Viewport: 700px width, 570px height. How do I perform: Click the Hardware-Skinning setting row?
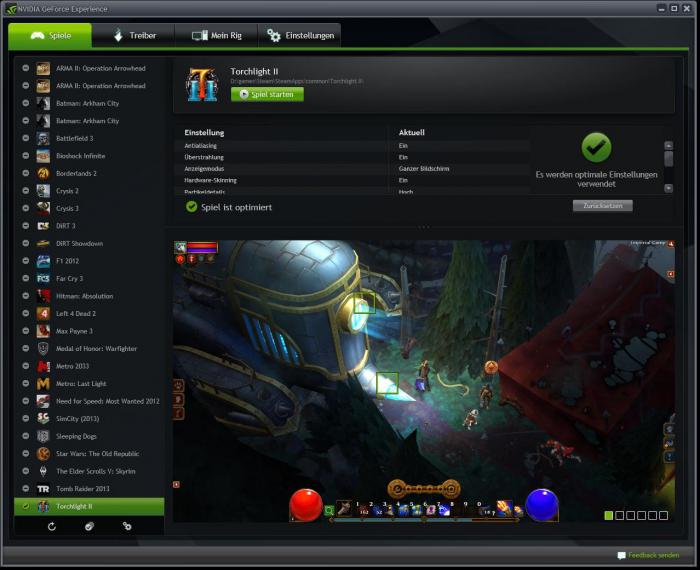tap(352, 180)
